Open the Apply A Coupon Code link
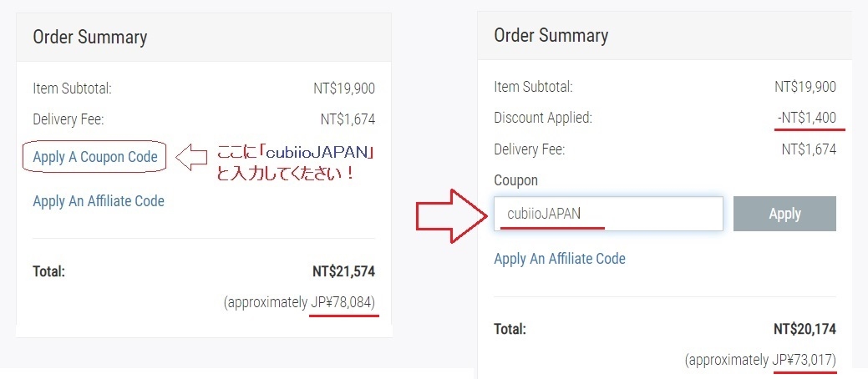The image size is (868, 379). click(x=95, y=157)
